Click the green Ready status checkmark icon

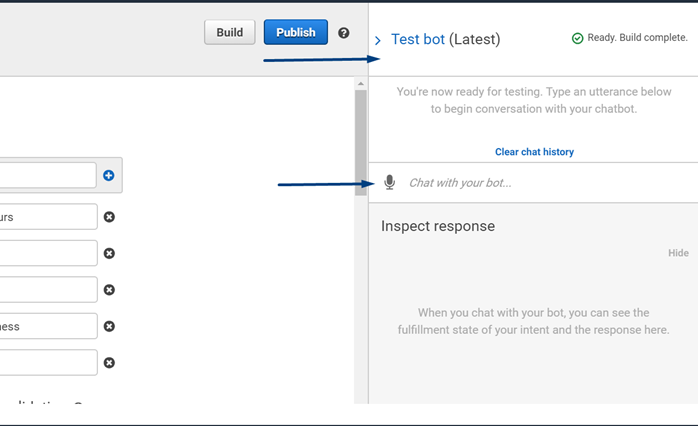coord(577,38)
